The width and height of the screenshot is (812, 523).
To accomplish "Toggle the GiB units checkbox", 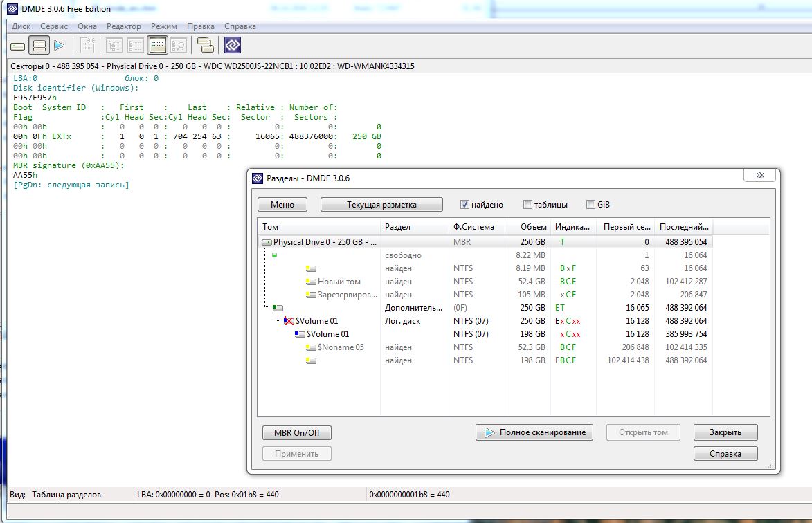I will 590,205.
